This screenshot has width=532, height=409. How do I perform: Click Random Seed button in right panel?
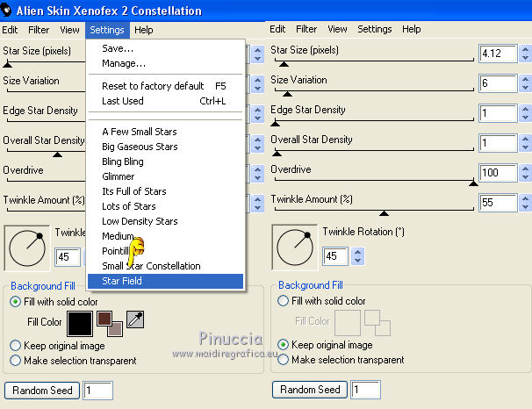(310, 390)
